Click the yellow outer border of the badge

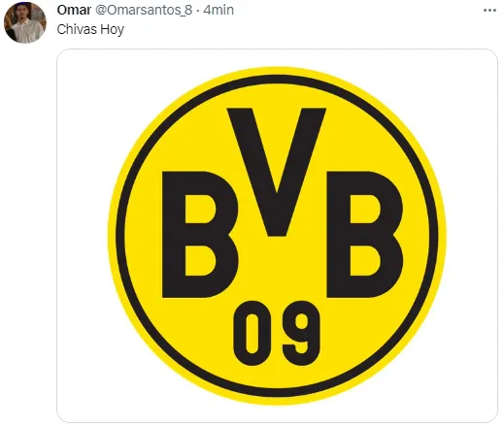tap(277, 71)
